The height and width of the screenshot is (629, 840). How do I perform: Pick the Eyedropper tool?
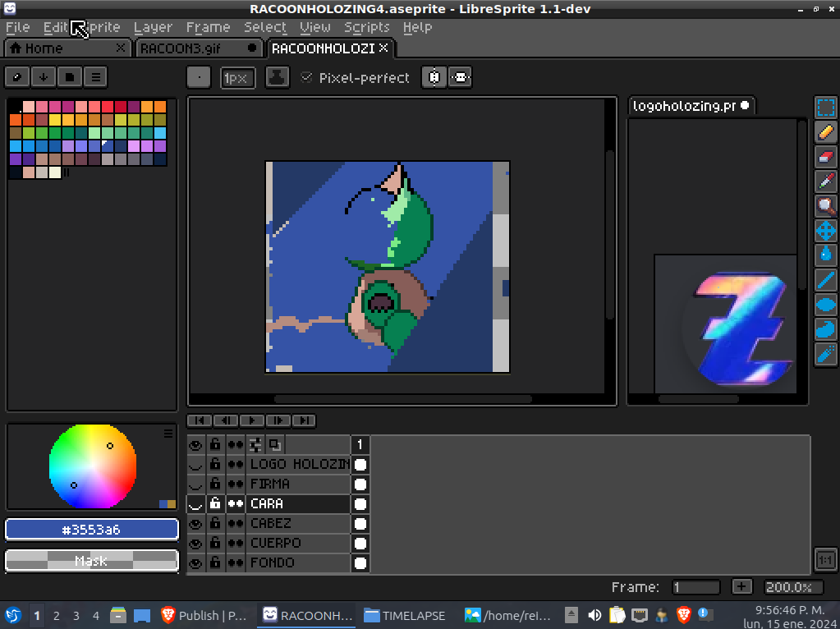[x=825, y=181]
